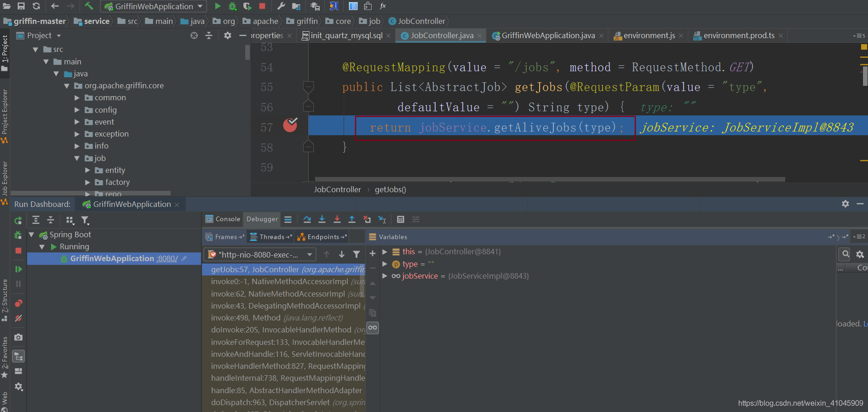
Task: Toggle Mute Breakpoints in the debug sidebar
Action: [18, 318]
